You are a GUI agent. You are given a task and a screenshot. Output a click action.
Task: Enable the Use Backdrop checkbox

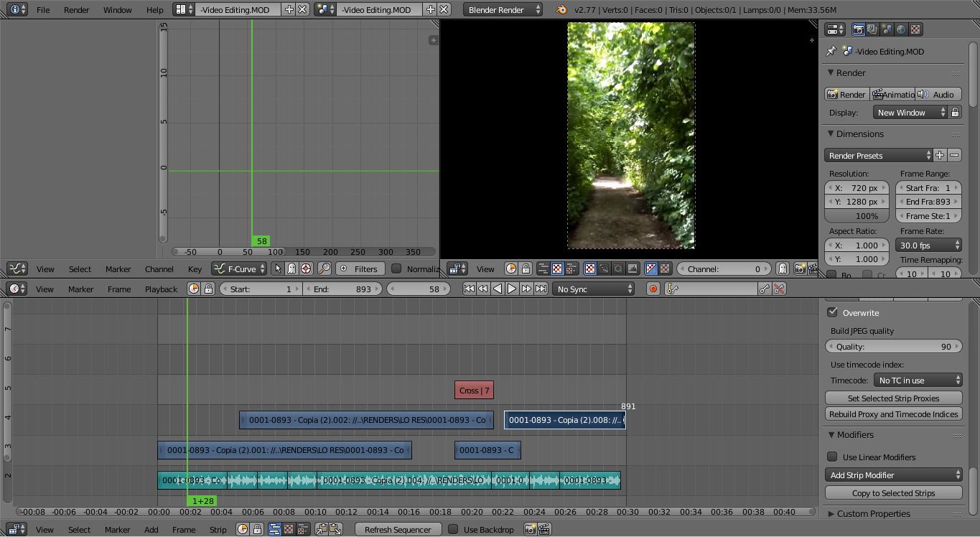(453, 529)
